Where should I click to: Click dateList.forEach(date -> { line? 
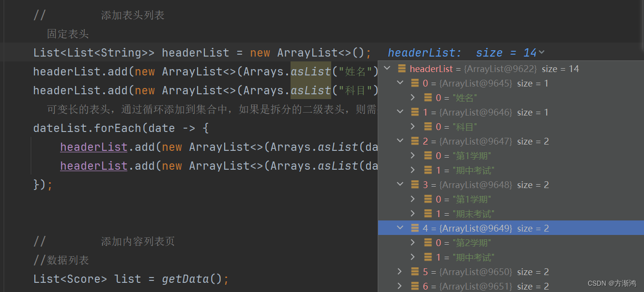[x=121, y=128]
